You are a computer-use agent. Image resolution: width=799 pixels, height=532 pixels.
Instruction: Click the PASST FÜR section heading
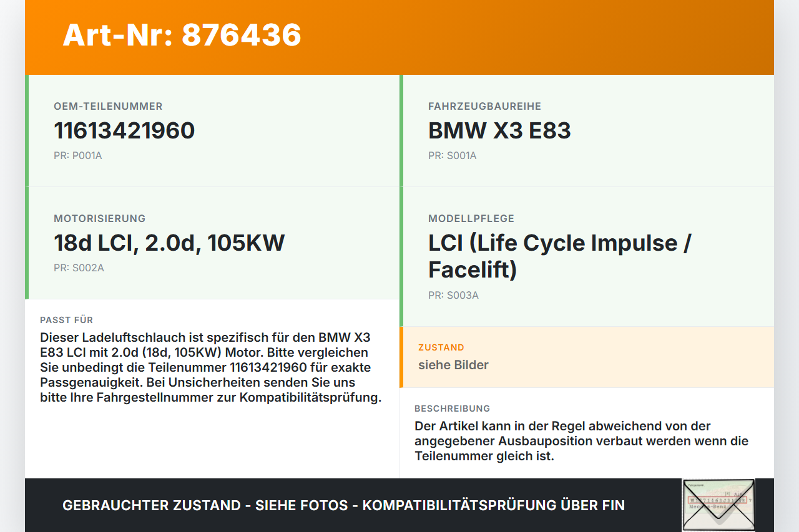pos(66,320)
